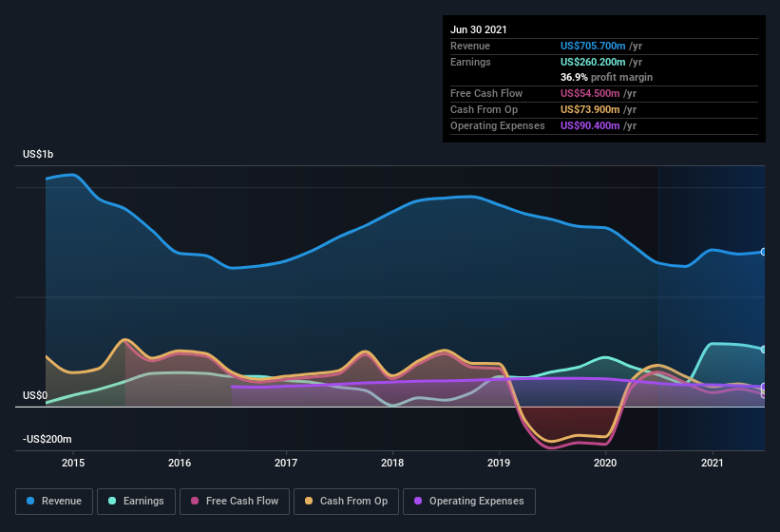Click the purple Operating Expenses legend dot
This screenshot has width=780, height=532.
coord(418,501)
